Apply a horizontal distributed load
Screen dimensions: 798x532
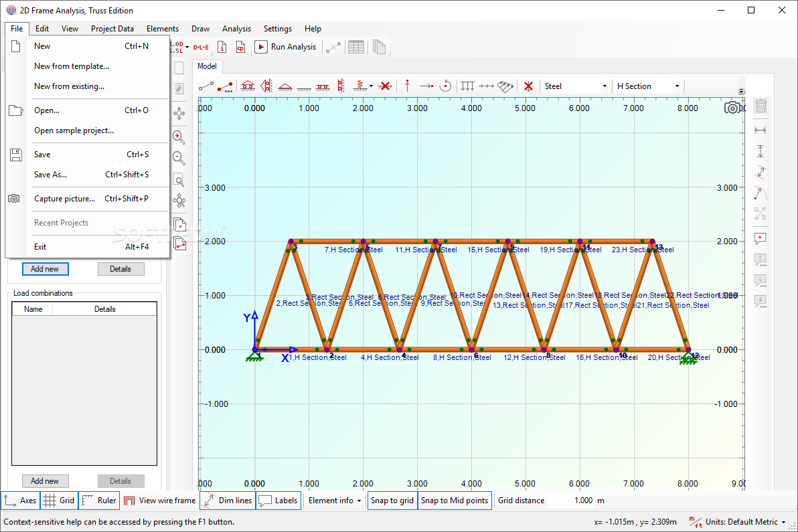487,86
